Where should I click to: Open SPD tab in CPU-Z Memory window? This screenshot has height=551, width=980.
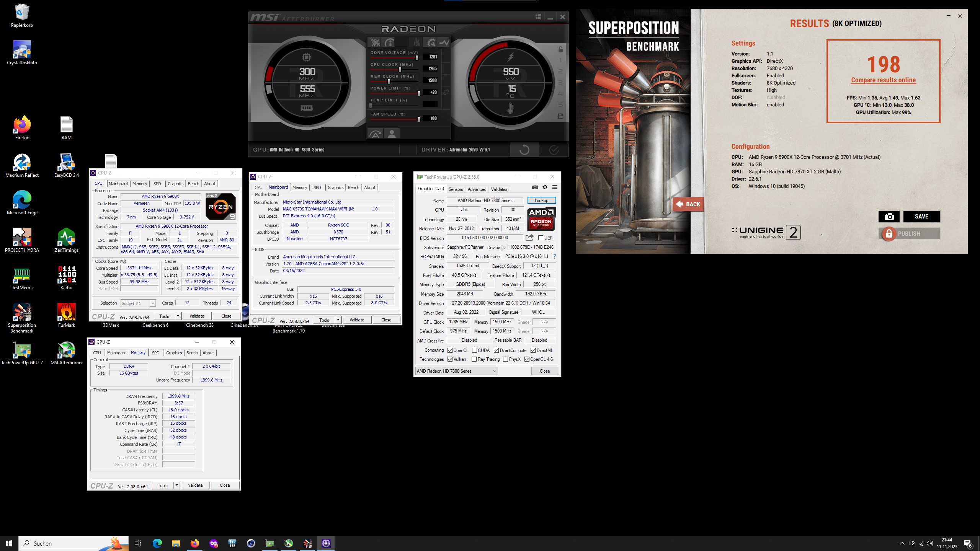click(156, 353)
